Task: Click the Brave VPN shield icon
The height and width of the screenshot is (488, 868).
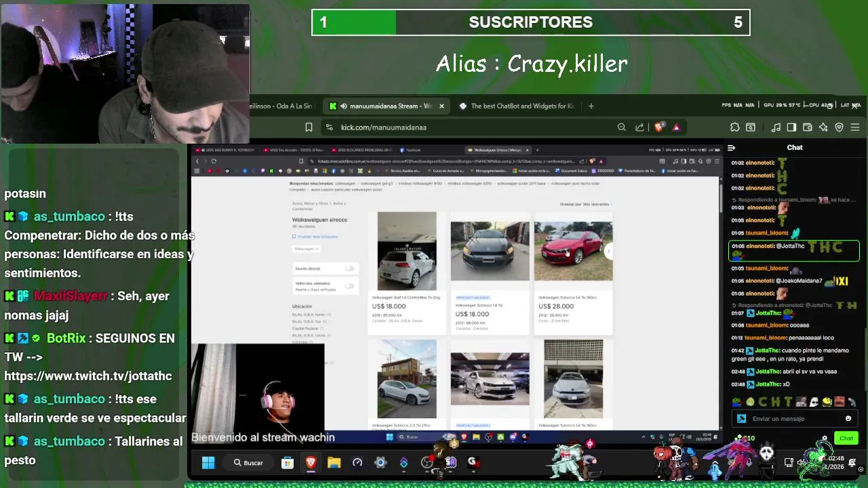Action: point(839,127)
